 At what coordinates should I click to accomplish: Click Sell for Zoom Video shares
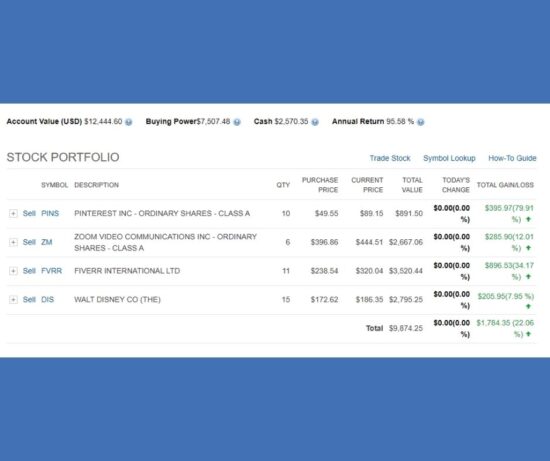tap(29, 242)
